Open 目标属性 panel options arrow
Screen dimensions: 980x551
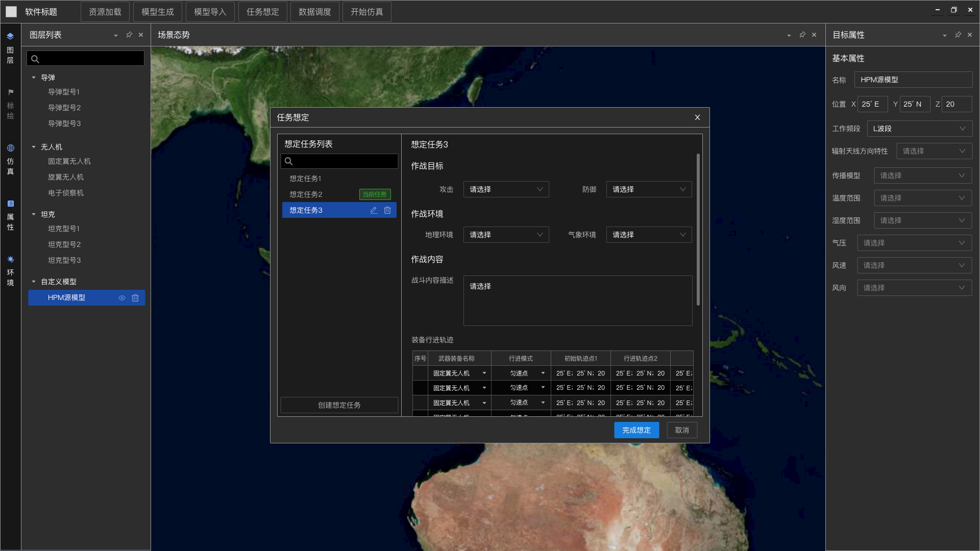tap(945, 35)
